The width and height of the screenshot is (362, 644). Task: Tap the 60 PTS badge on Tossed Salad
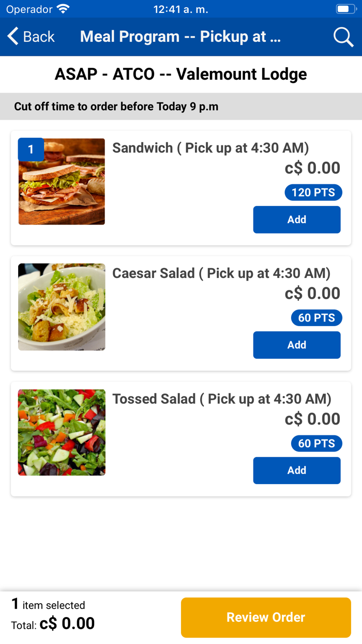pyautogui.click(x=316, y=443)
